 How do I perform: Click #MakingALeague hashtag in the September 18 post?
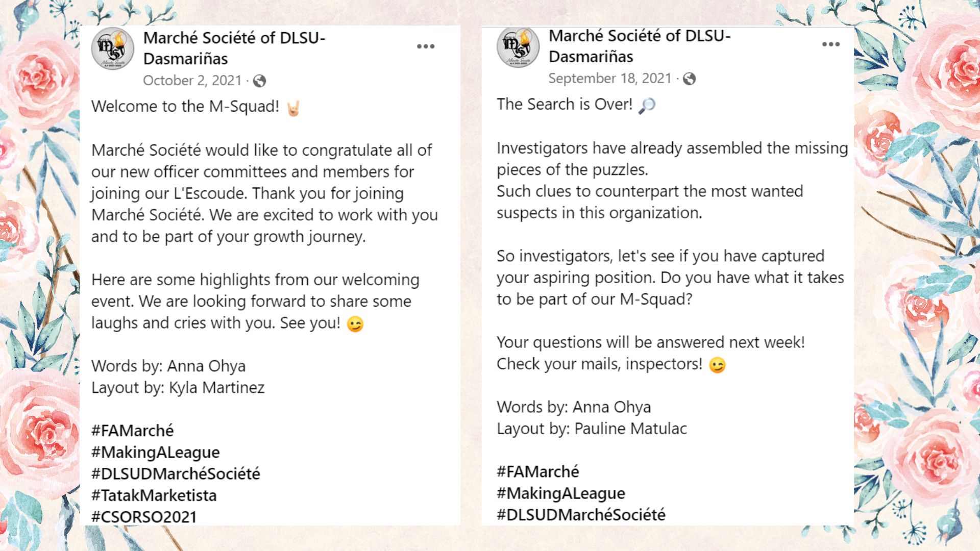pyautogui.click(x=560, y=493)
